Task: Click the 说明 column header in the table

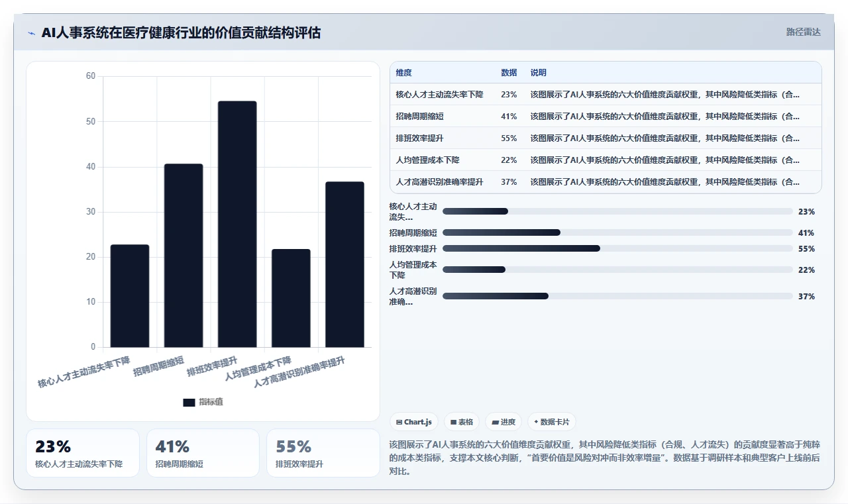Action: point(538,73)
